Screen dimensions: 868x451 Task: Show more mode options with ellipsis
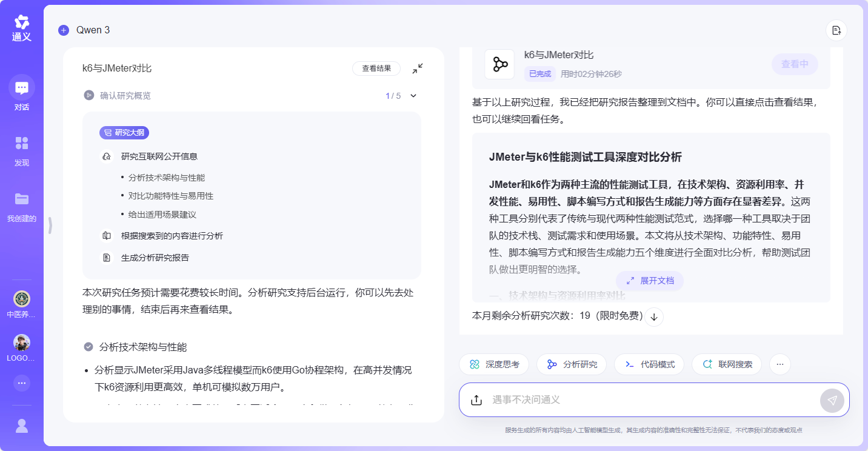780,364
